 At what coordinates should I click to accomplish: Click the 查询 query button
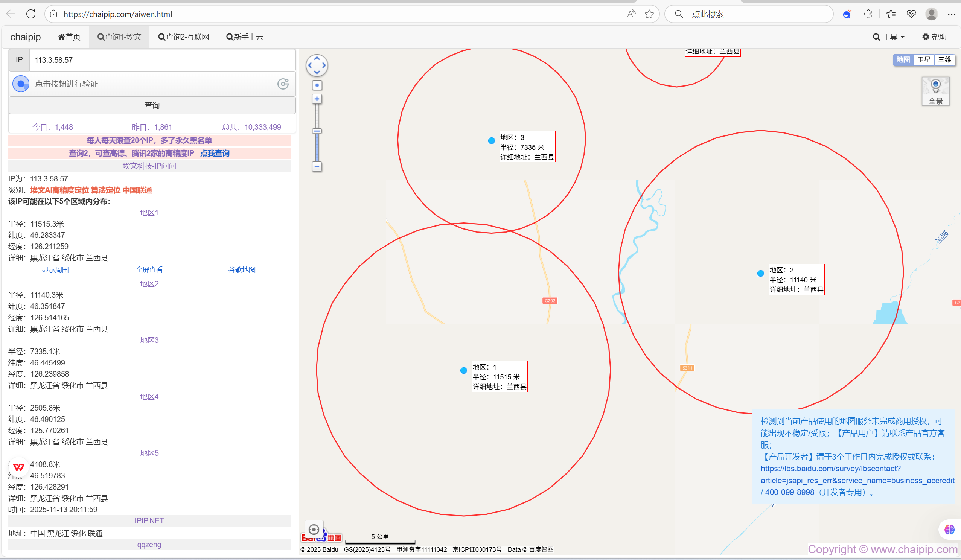tap(152, 105)
